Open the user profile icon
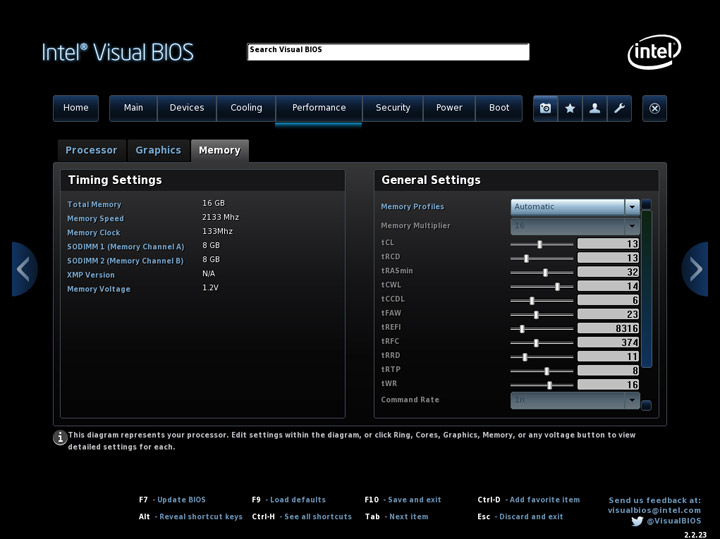This screenshot has width=720, height=539. (x=595, y=108)
